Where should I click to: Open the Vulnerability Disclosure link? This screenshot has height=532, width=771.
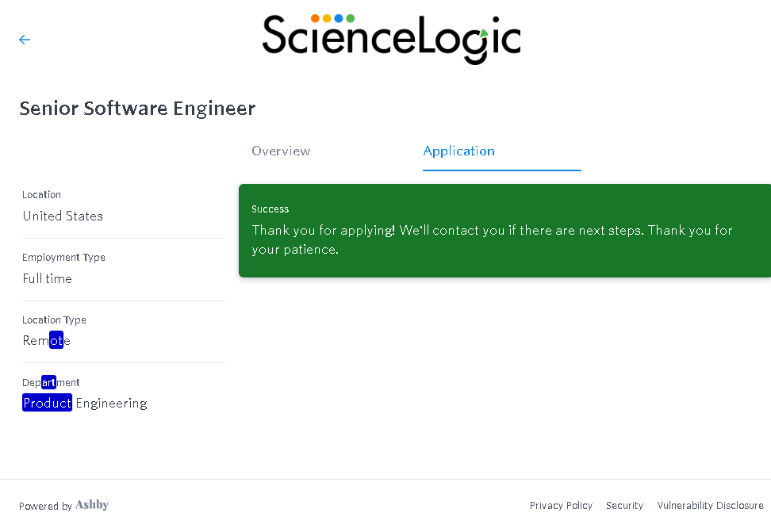click(710, 506)
